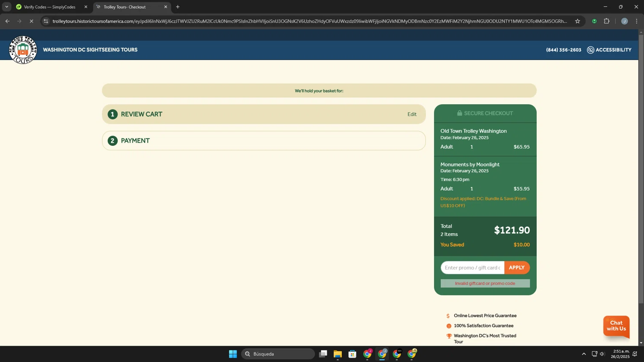Apply the promo code with APPLY button
Viewport: 644px width, 362px height.
click(x=517, y=268)
